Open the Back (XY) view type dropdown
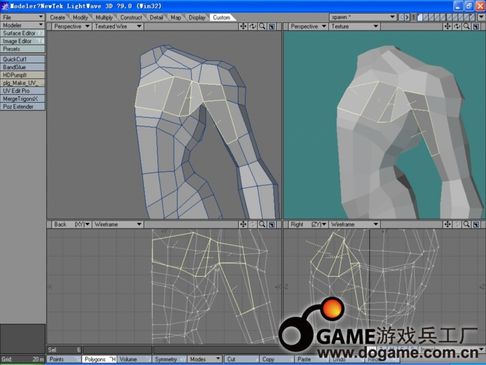This screenshot has width=486, height=365. pos(71,224)
